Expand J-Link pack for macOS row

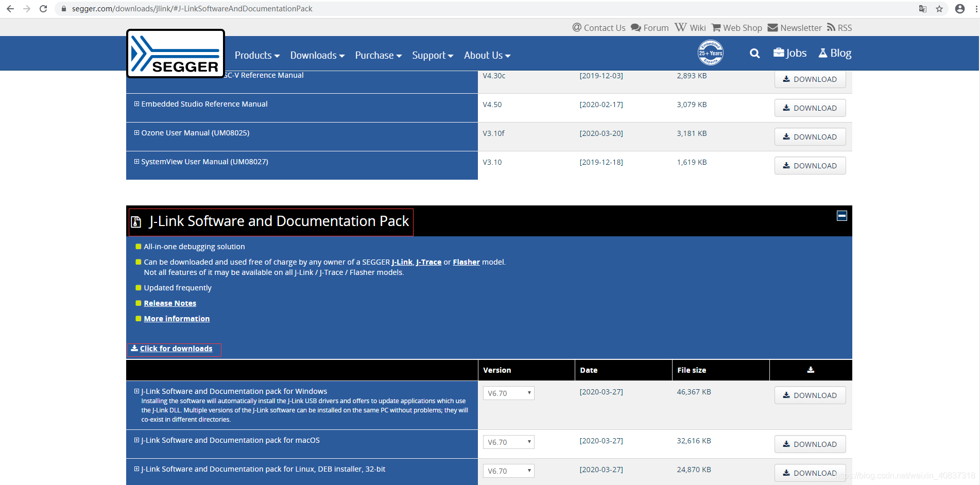pos(136,440)
